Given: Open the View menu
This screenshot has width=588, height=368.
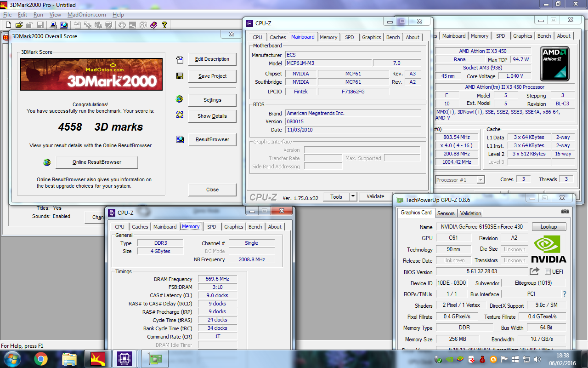Looking at the screenshot, I should pos(55,15).
